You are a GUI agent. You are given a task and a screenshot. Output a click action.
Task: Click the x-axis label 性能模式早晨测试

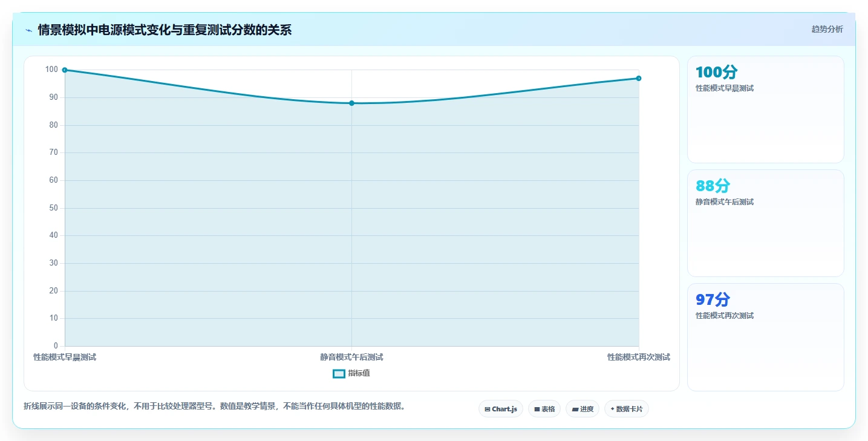[65, 358]
